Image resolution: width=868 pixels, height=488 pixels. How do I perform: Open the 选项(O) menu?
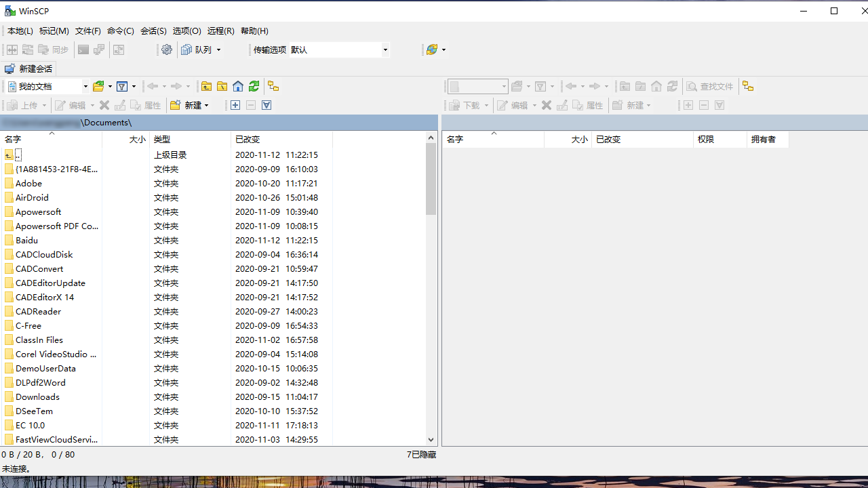pyautogui.click(x=186, y=30)
